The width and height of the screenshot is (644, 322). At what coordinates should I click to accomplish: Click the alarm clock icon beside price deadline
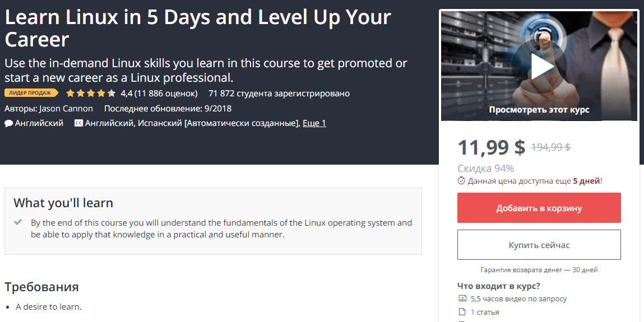tap(461, 180)
